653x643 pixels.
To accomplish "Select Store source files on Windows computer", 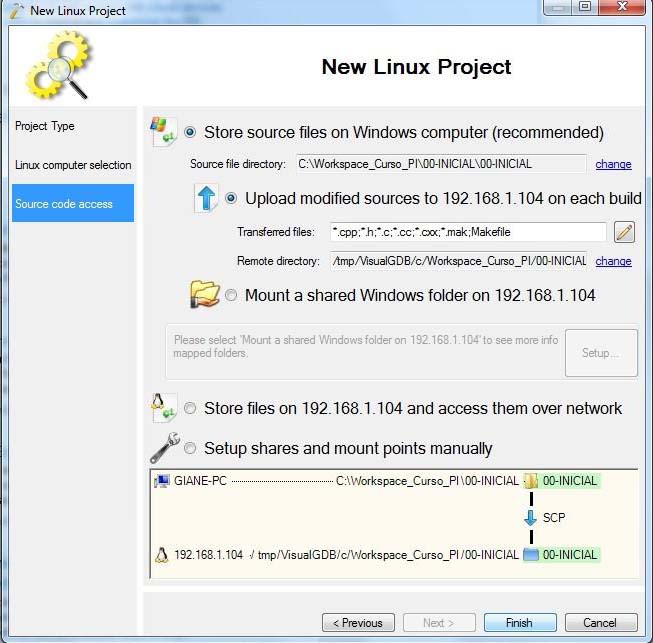I will coord(190,132).
